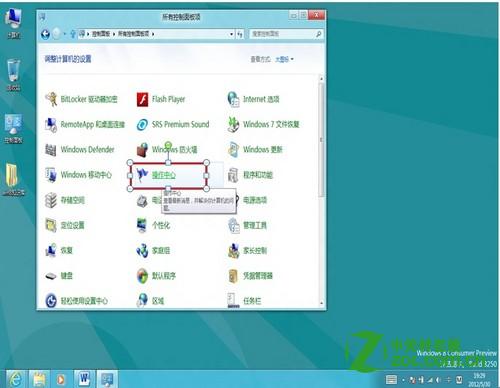Viewport: 500px width, 388px height.
Task: Open 键盘 settings
Action: 59,276
